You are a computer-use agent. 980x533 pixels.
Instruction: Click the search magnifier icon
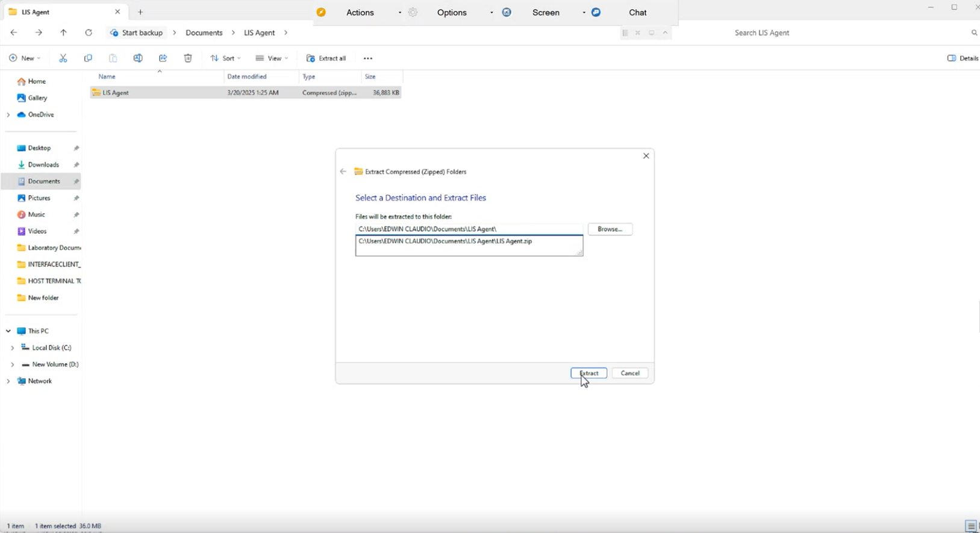pos(974,33)
